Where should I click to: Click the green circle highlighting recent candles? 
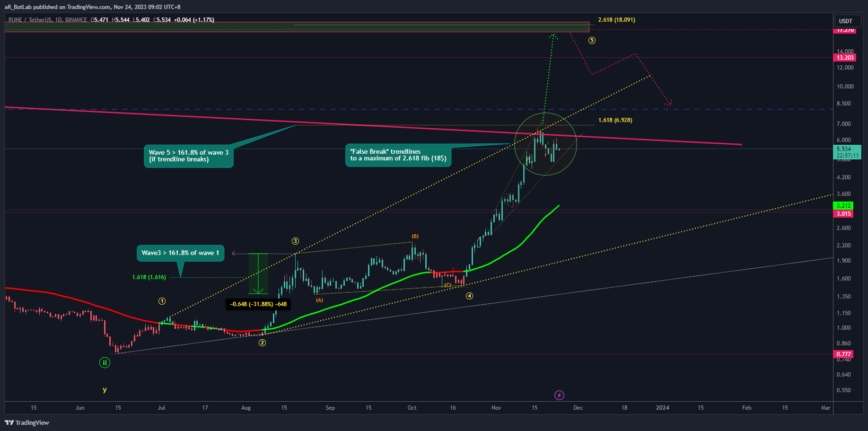click(x=545, y=144)
